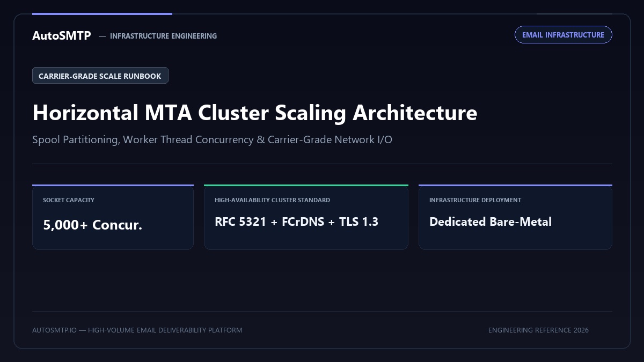This screenshot has height=362, width=644.
Task: Click the 5,000+ Concur. value
Action: point(93,225)
